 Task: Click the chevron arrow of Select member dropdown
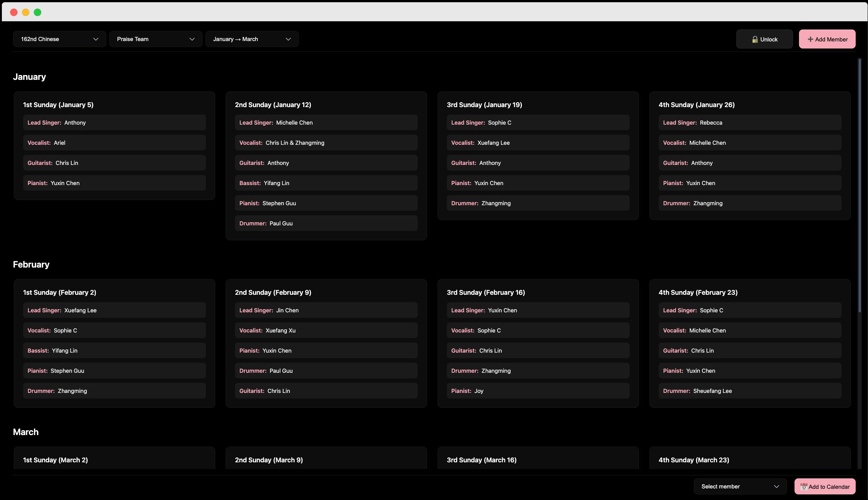tap(777, 487)
